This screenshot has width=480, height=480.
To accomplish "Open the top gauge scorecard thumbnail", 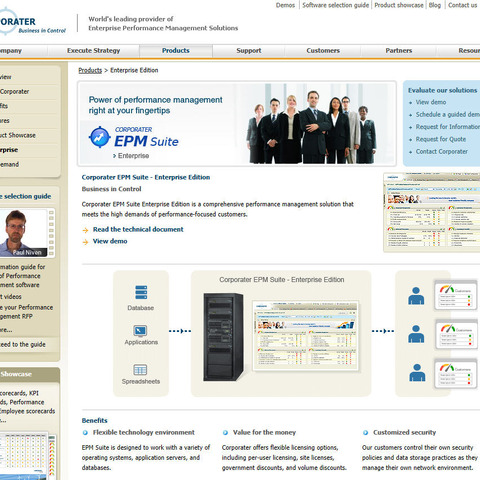I will (456, 295).
